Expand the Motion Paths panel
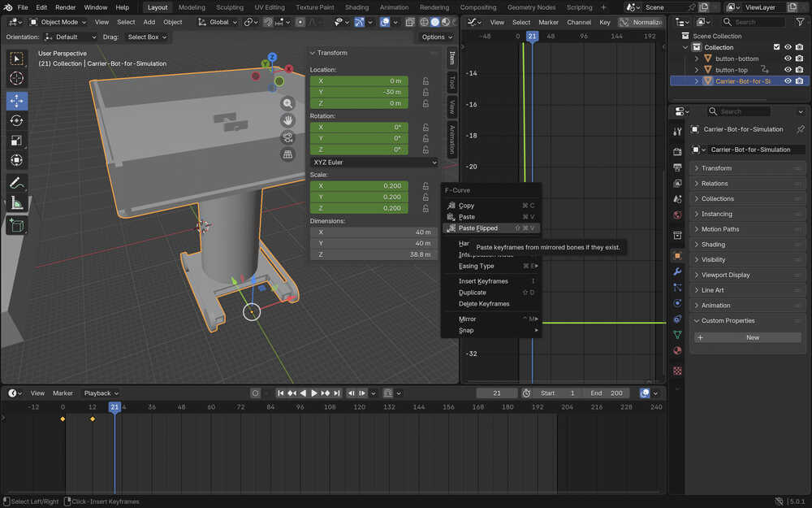 (720, 229)
